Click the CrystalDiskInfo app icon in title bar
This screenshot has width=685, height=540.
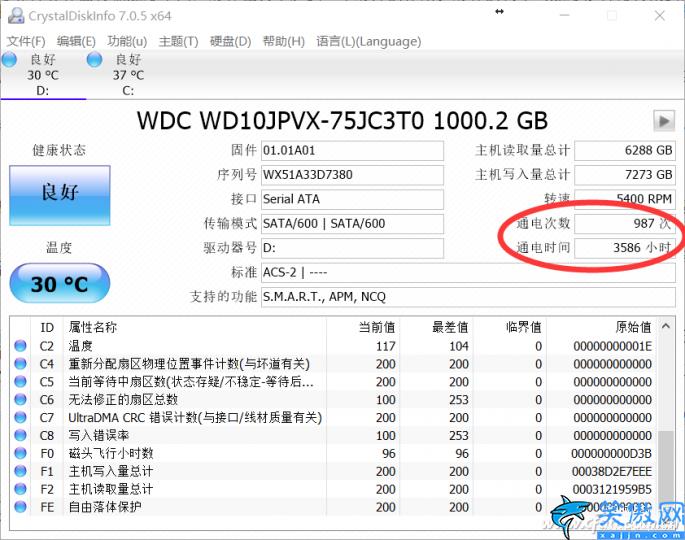pos(16,16)
